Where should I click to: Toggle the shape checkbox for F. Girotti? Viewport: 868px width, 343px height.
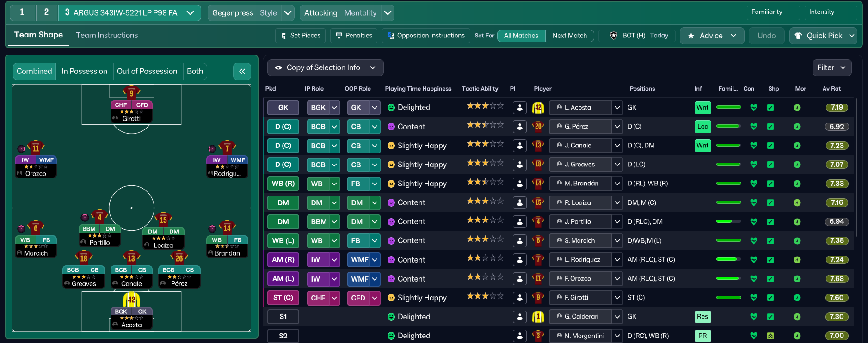click(x=770, y=298)
